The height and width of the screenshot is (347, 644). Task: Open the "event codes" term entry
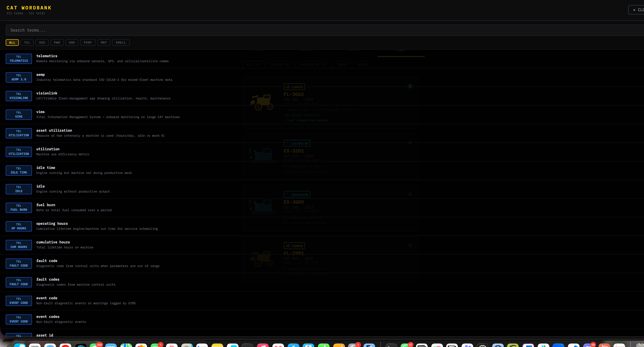click(x=48, y=317)
